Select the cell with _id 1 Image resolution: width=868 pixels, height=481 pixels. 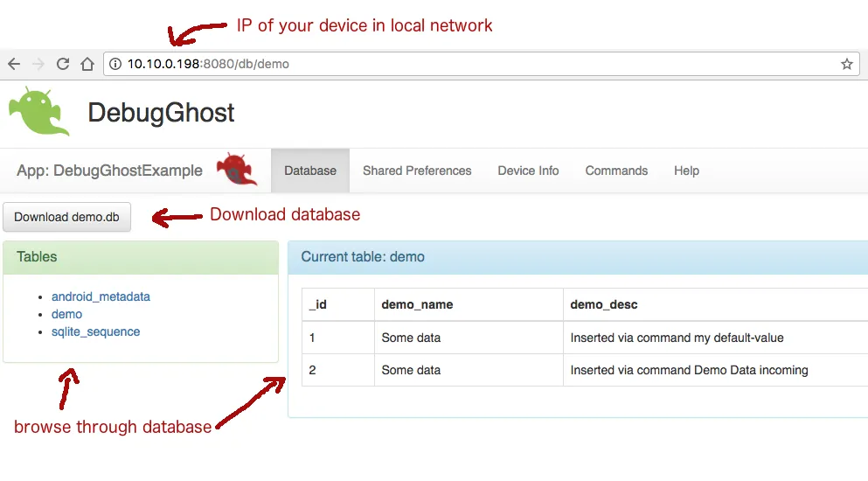[x=338, y=338]
